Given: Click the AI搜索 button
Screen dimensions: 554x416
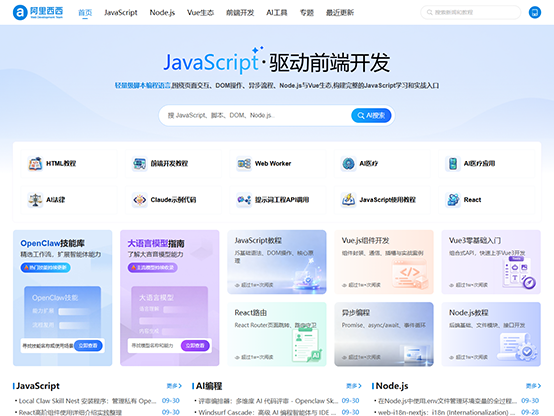Looking at the screenshot, I should point(371,116).
